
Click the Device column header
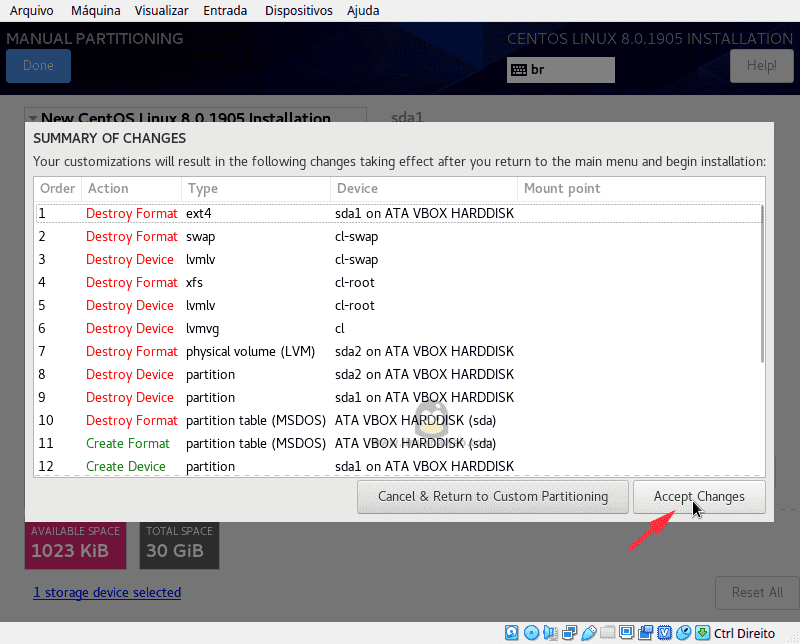[423, 189]
